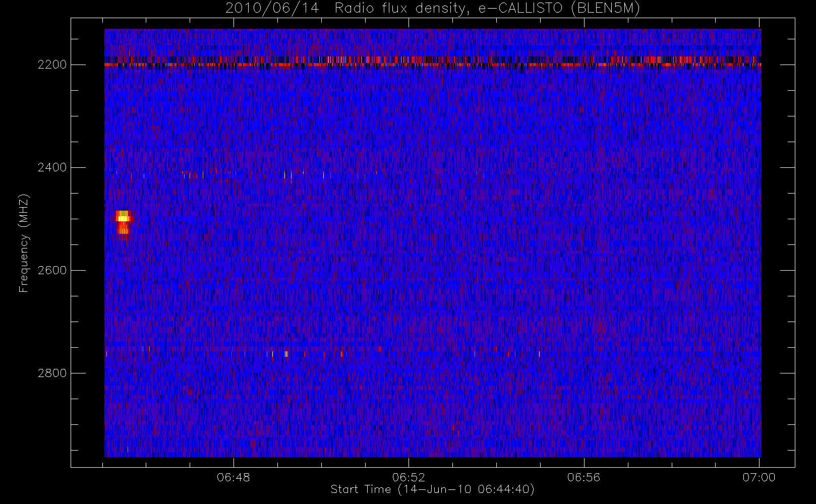
Task: Click the 2600 frequency axis label
Action: point(52,270)
